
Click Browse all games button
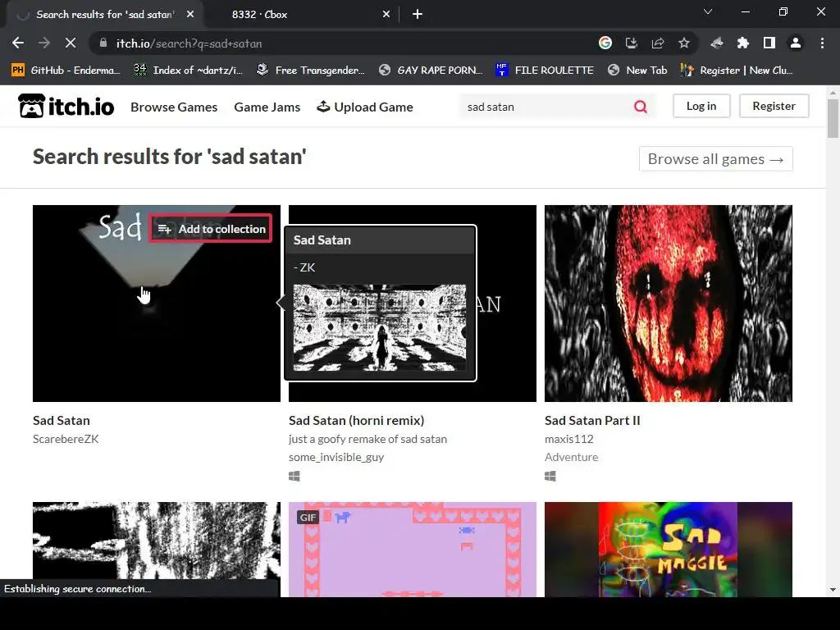715,159
